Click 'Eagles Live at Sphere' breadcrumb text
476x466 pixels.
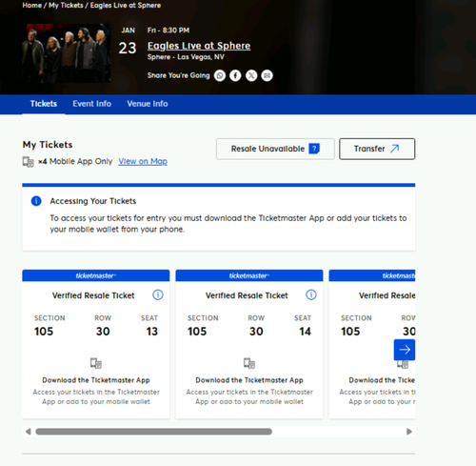coord(126,6)
